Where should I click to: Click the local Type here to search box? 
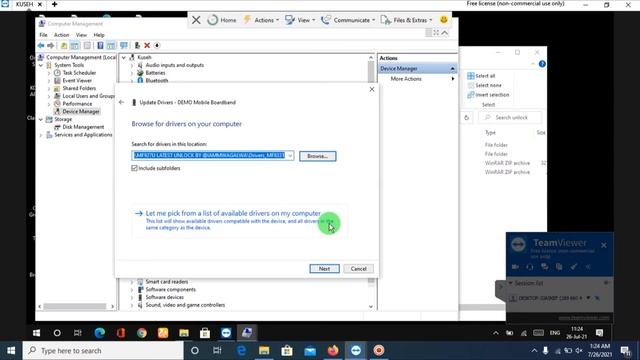point(103,351)
